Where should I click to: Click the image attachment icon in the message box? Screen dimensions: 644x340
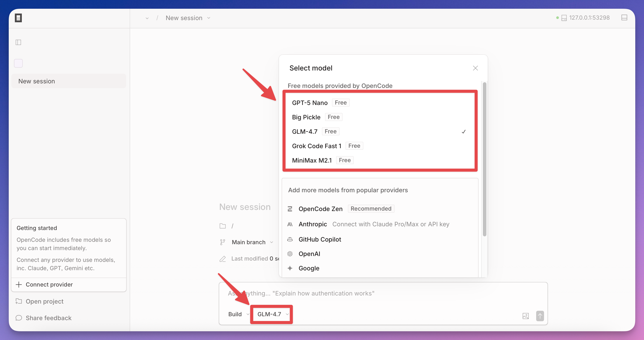click(525, 316)
